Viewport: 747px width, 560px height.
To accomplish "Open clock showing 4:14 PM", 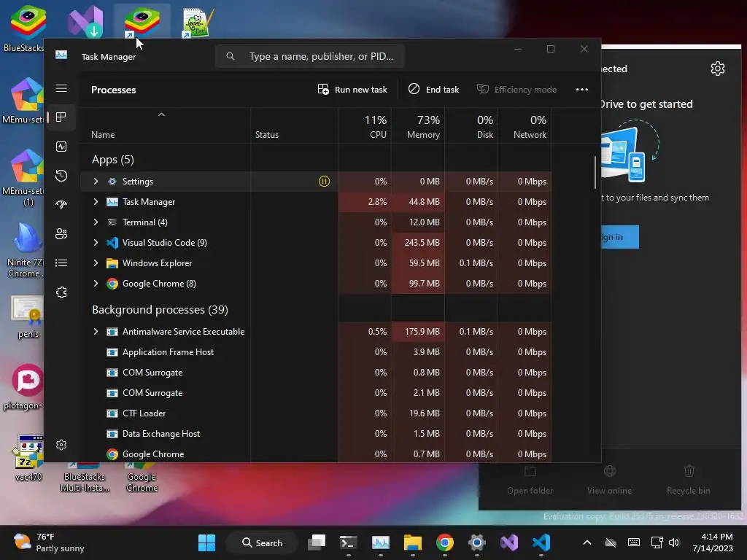I will tap(713, 542).
